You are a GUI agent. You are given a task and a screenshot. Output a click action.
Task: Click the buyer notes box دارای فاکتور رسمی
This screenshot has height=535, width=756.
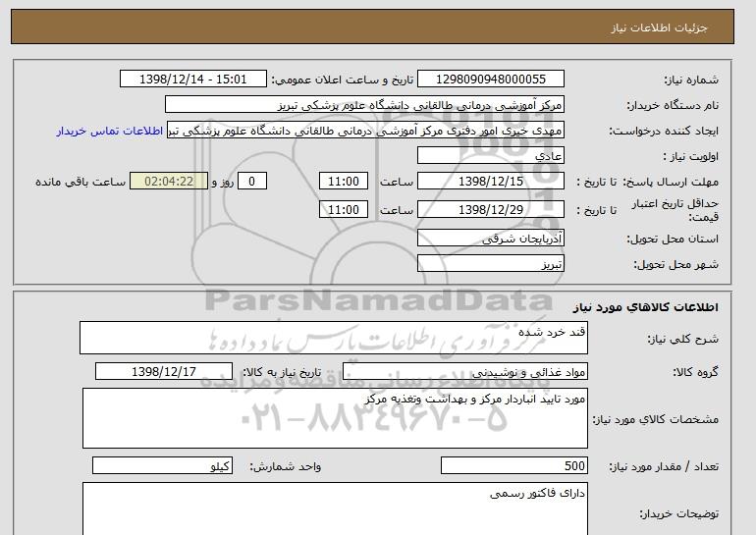tap(335, 508)
